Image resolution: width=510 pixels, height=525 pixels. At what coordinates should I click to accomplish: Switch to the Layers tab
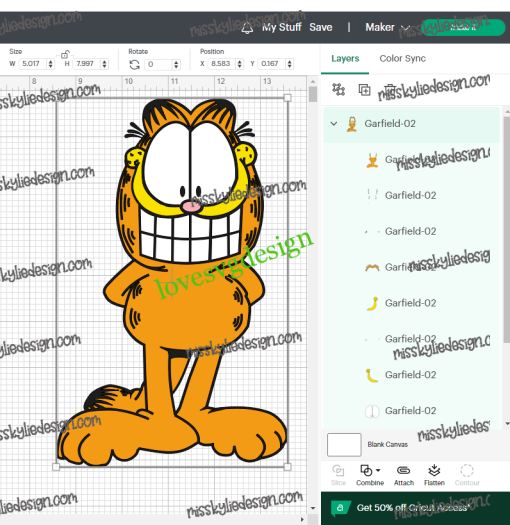[x=345, y=59]
